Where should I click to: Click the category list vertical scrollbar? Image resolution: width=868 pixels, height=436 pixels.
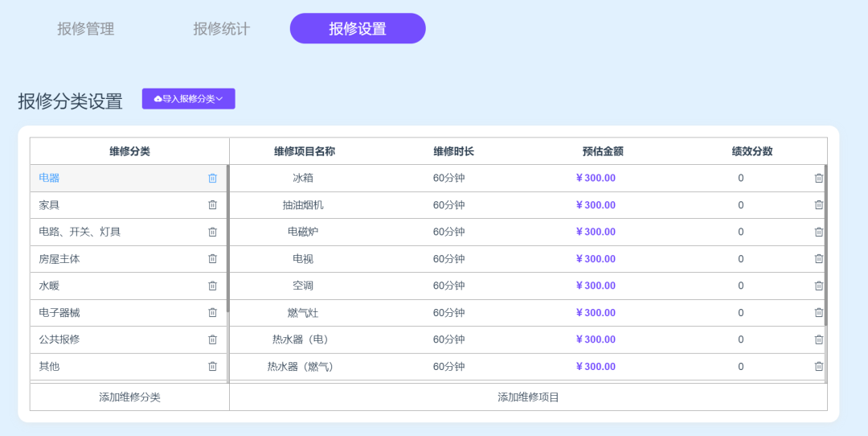(x=227, y=238)
